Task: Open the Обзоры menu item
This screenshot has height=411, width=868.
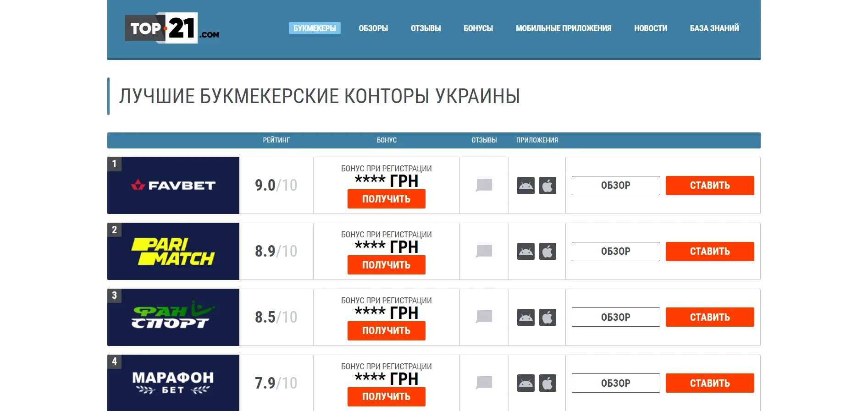Action: coord(373,28)
